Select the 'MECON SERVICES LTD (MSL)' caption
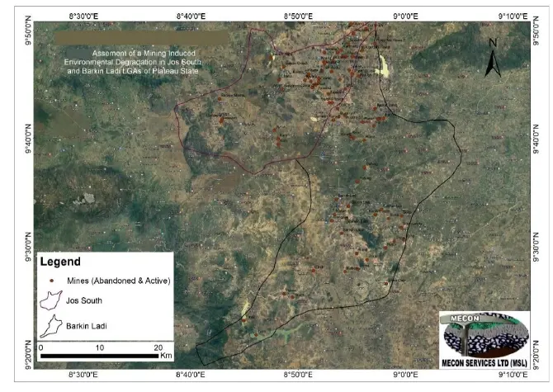The width and height of the screenshot is (553, 392). click(x=484, y=363)
